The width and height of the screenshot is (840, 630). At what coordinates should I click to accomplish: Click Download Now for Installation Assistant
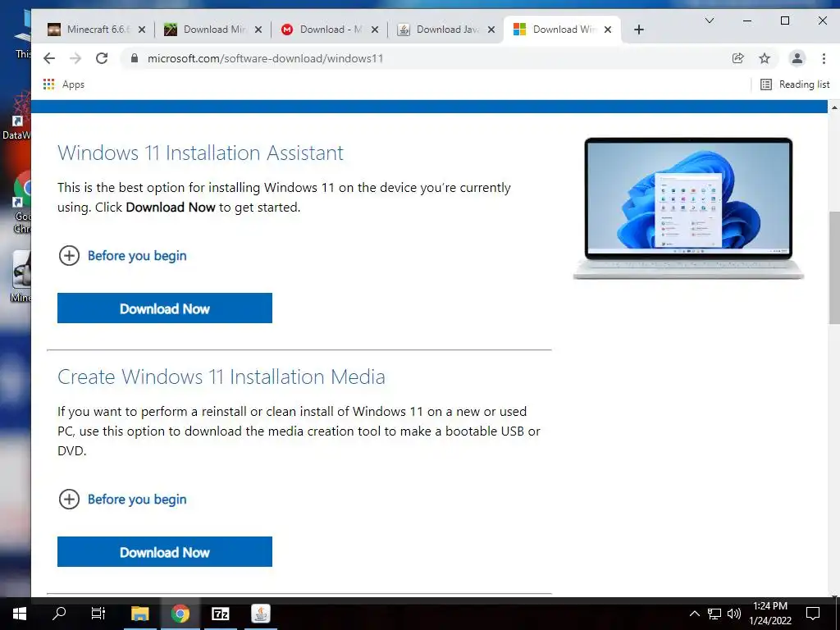click(164, 308)
